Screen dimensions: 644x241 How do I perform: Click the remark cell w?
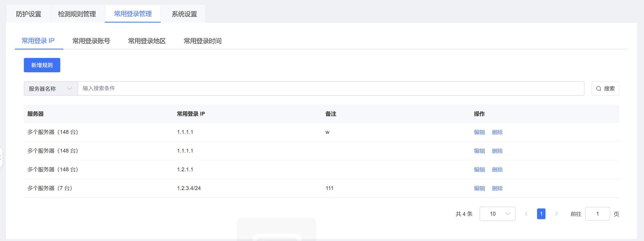click(x=327, y=132)
